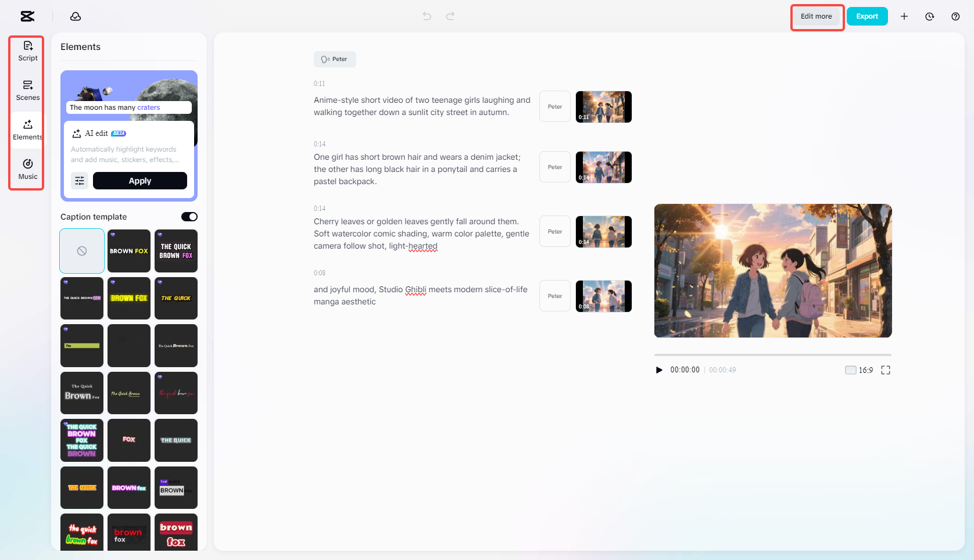The height and width of the screenshot is (560, 974).
Task: Play the video preview
Action: (659, 370)
